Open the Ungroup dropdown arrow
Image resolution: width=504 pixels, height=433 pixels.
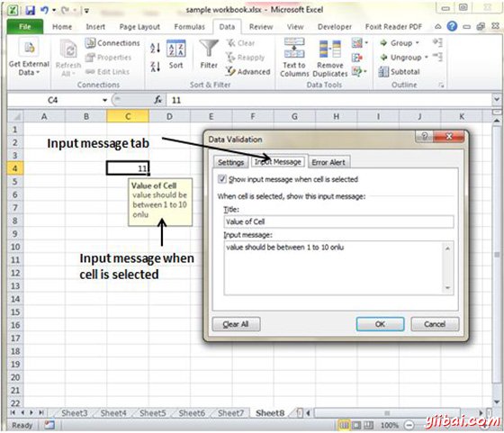coord(427,58)
